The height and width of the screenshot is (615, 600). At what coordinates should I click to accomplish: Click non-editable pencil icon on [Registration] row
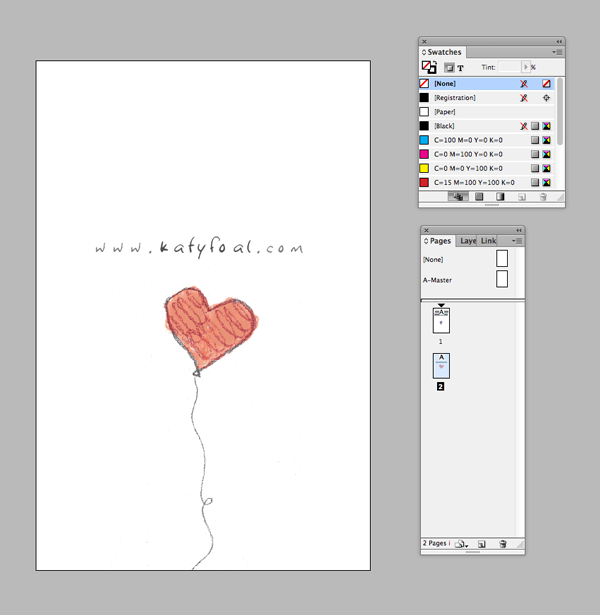(x=524, y=98)
